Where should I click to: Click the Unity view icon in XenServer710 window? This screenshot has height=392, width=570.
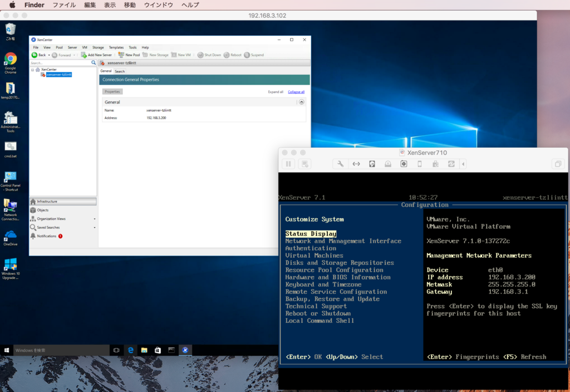click(558, 164)
